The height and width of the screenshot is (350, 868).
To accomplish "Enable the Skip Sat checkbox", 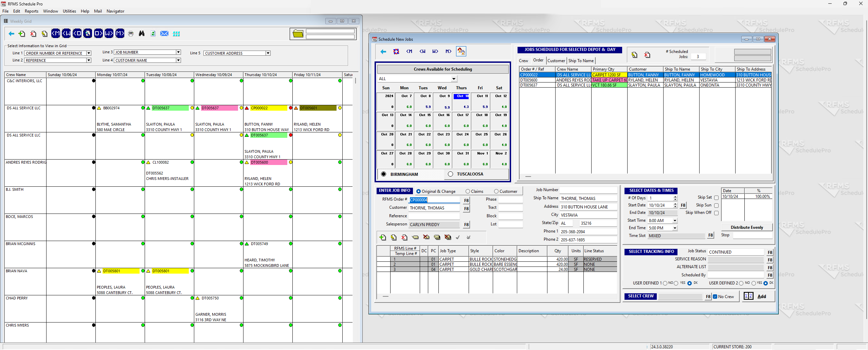I will coord(717,198).
